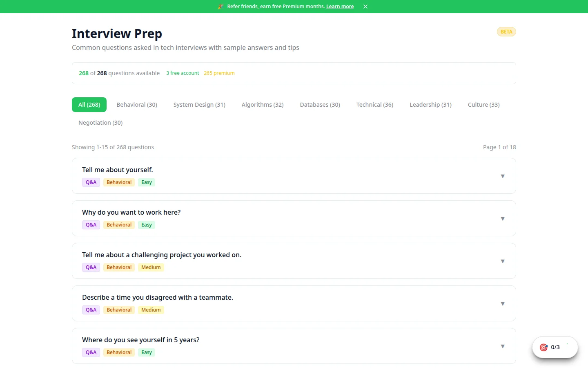The image size is (588, 368).
Task: Click 'Showing 1-15 of 268 questions' text
Action: [x=113, y=147]
